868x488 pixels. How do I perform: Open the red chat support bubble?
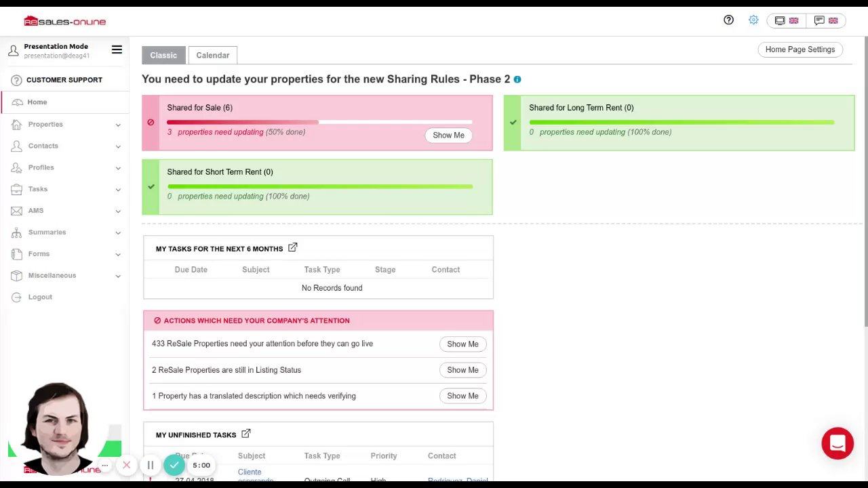tap(837, 443)
